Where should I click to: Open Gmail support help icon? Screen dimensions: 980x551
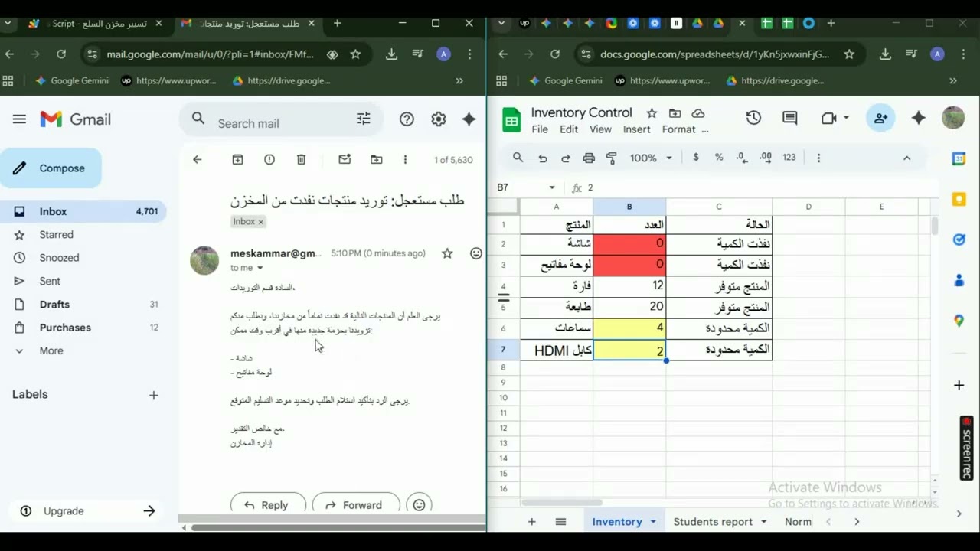point(407,119)
